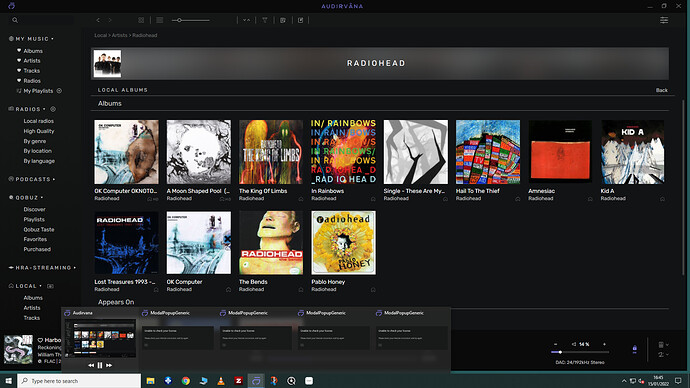The width and height of the screenshot is (690, 388).
Task: Open the OK Computer OKNOTOK album cover
Action: tap(126, 152)
